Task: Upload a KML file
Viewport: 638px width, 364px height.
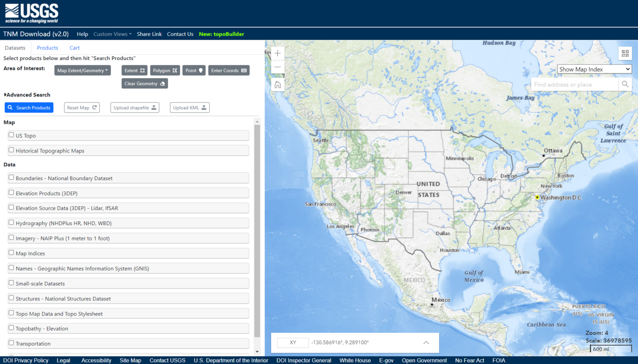Action: pyautogui.click(x=190, y=108)
